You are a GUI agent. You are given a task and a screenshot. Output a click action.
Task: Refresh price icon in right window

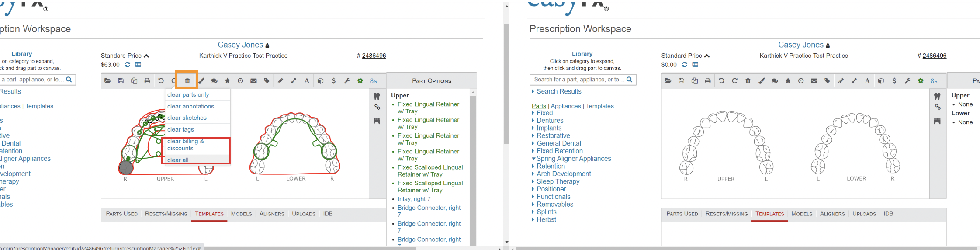click(x=685, y=65)
